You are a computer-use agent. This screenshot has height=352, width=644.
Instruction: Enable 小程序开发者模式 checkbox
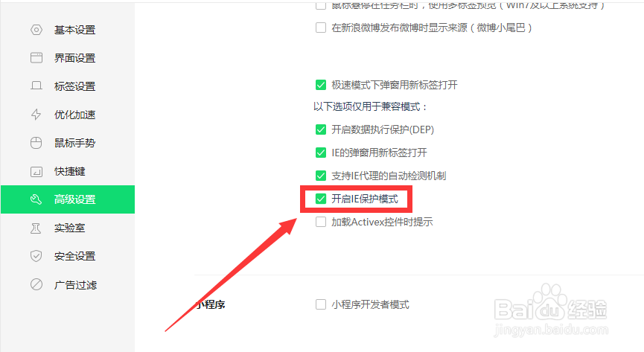321,304
